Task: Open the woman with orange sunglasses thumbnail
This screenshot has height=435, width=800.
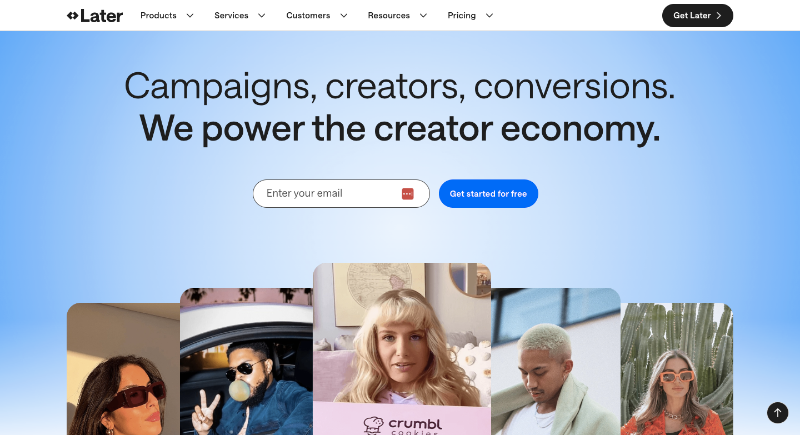Action: coord(677,369)
